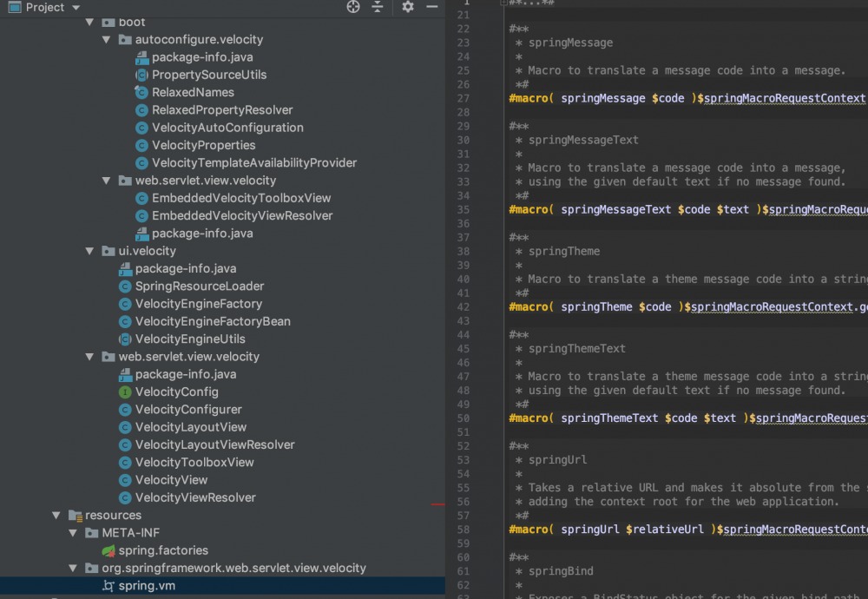Screen dimensions: 868x599
Task: Open the Project view dropdown
Action: tap(76, 7)
